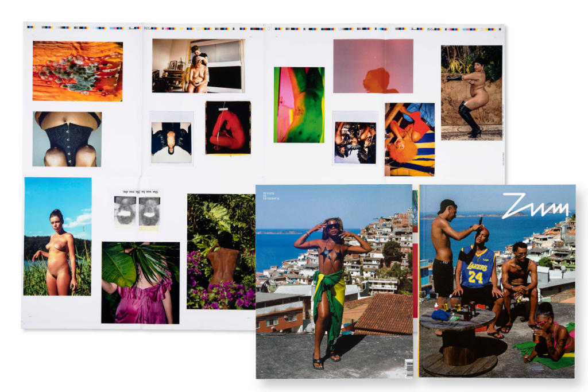Select the two small black-and-white portraits
588x392 pixels.
point(137,209)
